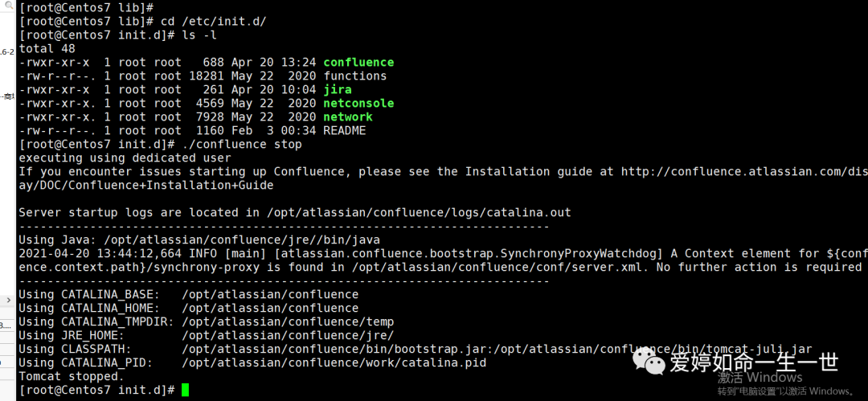Click modification time '13:24' of confluence
This screenshot has height=401, width=868.
click(299, 63)
